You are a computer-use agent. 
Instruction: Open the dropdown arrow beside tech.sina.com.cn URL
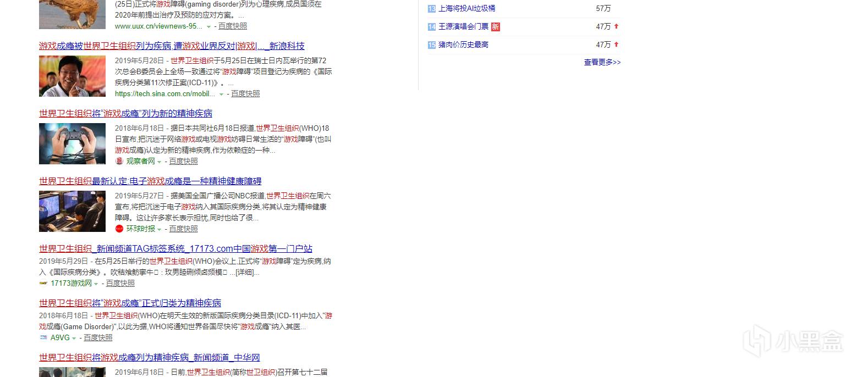pyautogui.click(x=221, y=95)
